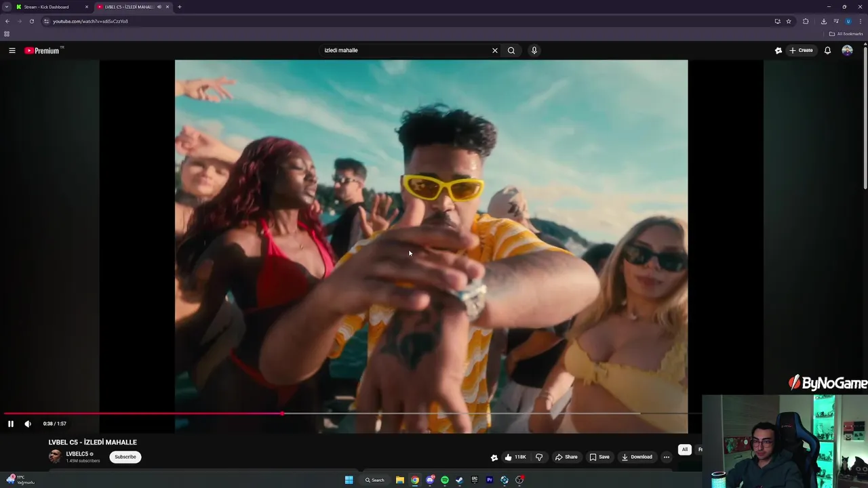The image size is (868, 488).
Task: Select the All filter chip
Action: coord(685,449)
